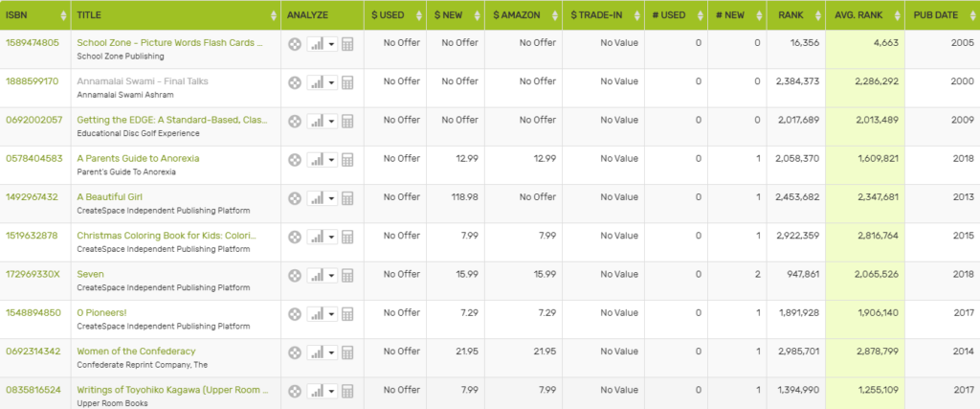
Task: Open chart dropdown for A Parents Guide to Anorexia
Action: (x=331, y=160)
